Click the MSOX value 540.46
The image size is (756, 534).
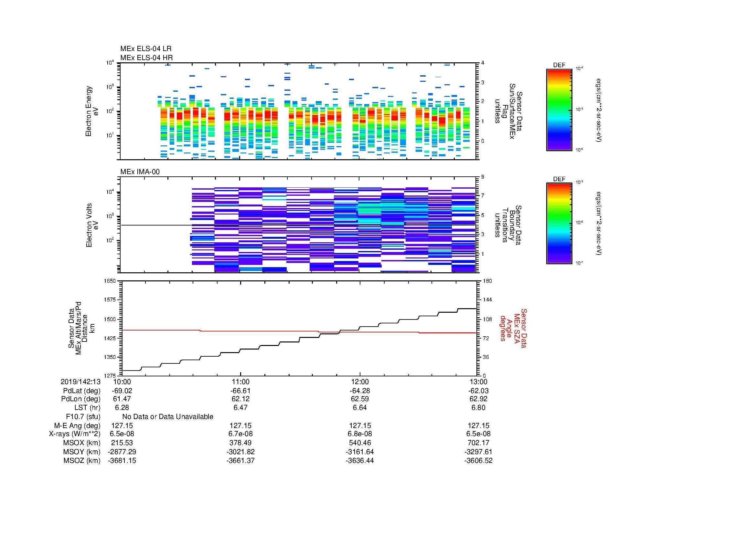click(x=359, y=443)
